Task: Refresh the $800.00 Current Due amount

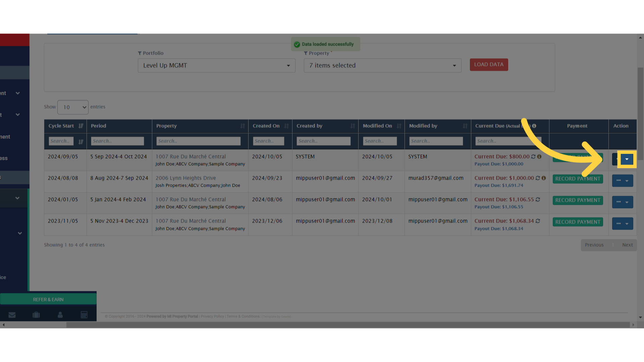Action: pos(534,156)
